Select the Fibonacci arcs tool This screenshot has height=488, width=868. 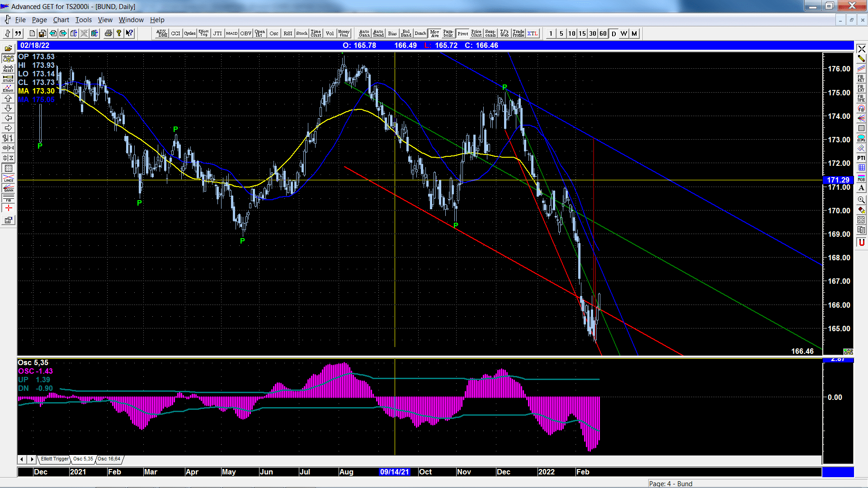[x=861, y=108]
